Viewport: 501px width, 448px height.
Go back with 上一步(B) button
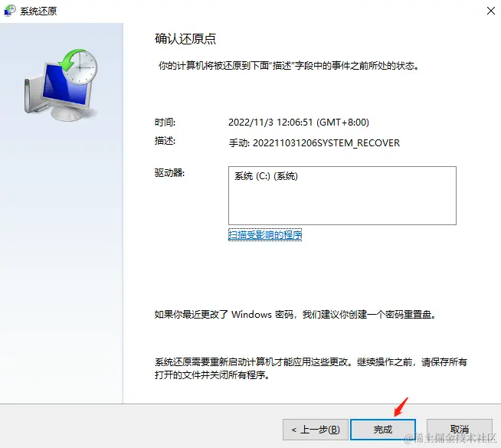click(x=316, y=430)
